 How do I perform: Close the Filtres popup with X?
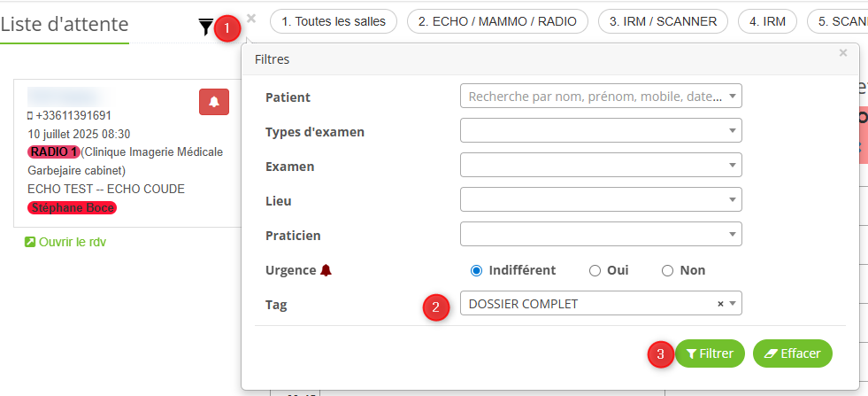(x=843, y=53)
